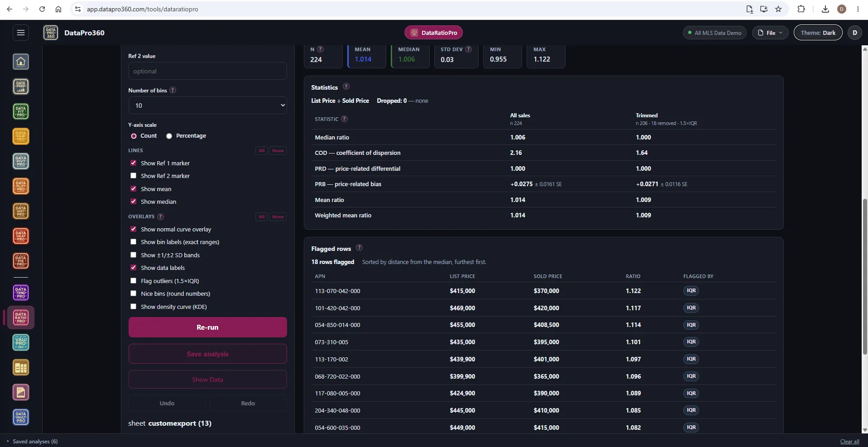Viewport: 868px width, 447px height.
Task: Open DataPivtPro tool in sidebar
Action: (21, 161)
